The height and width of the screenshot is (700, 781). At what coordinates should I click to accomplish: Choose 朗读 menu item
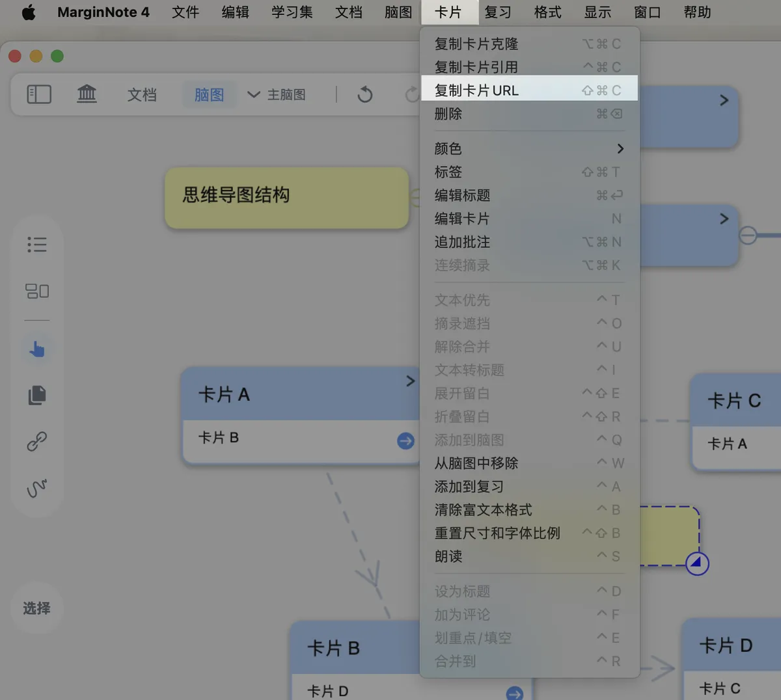(529, 556)
